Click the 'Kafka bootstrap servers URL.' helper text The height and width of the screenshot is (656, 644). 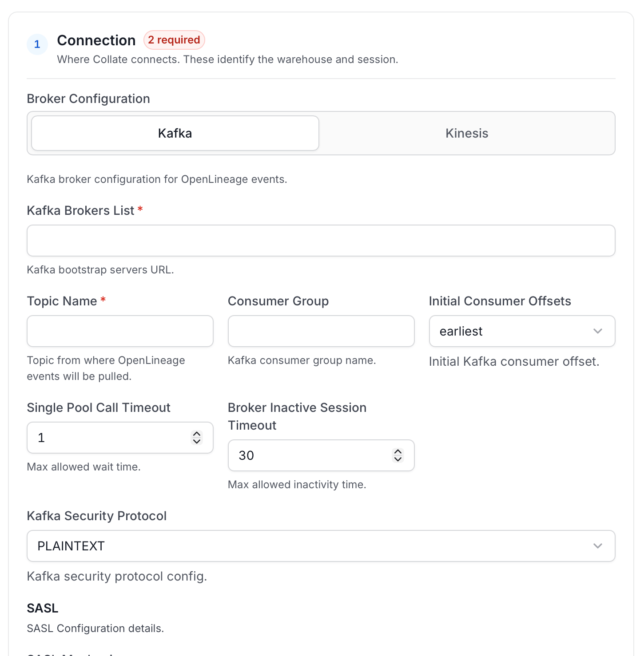point(100,270)
